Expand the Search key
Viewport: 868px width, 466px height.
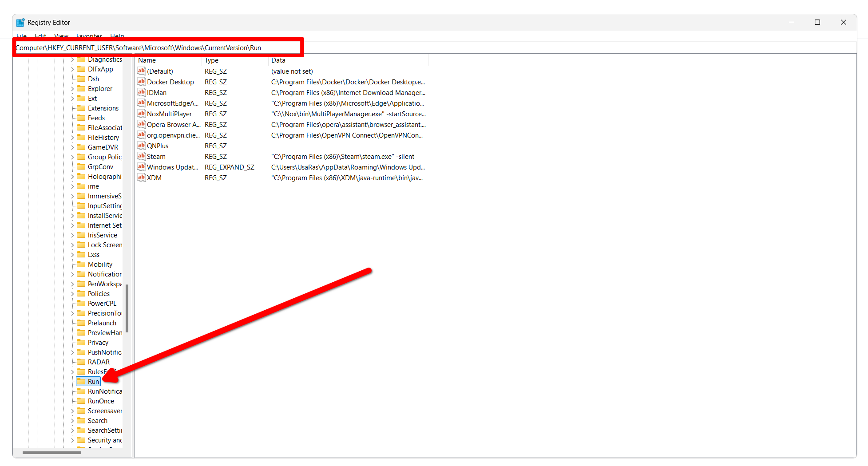[73, 420]
